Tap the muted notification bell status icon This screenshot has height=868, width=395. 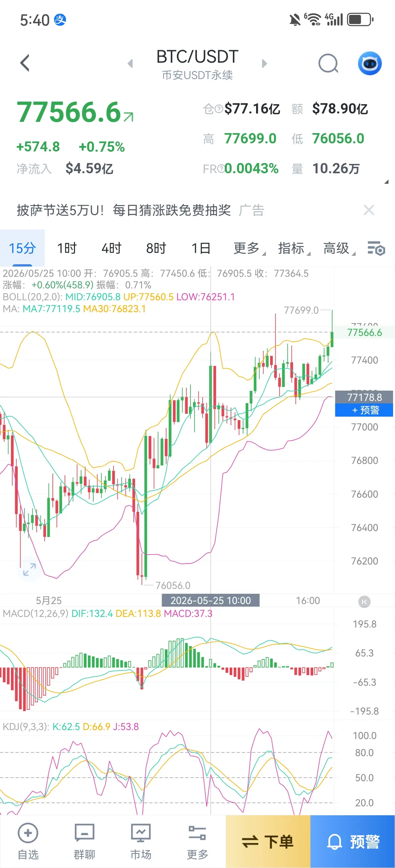point(295,20)
